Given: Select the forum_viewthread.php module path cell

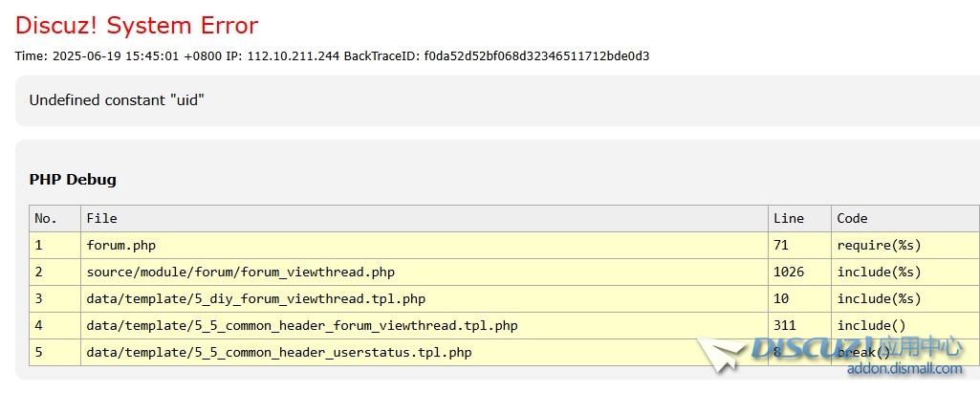Looking at the screenshot, I should 240,273.
